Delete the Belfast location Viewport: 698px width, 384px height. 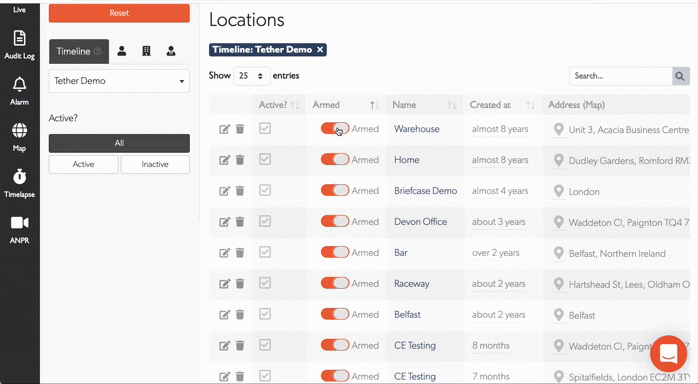(240, 315)
